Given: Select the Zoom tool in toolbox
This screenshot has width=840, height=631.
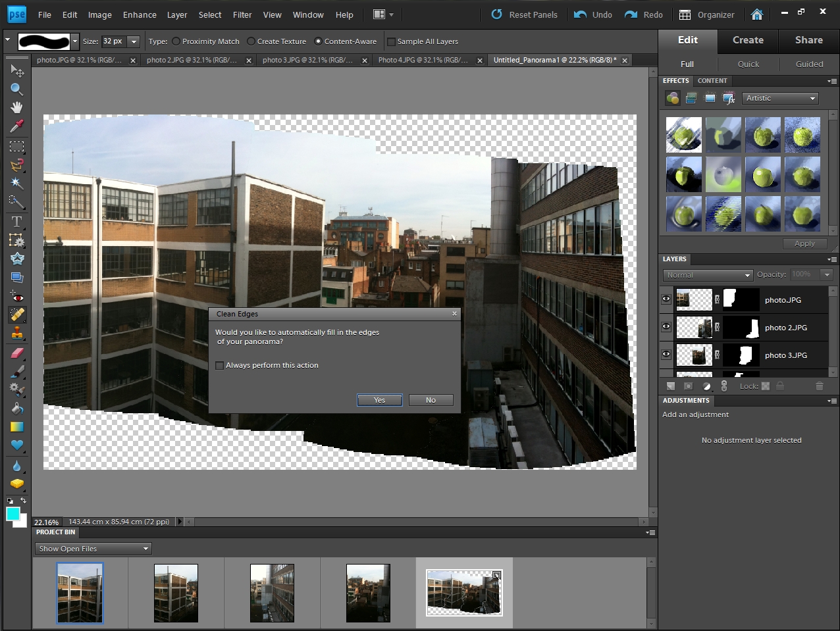Looking at the screenshot, I should pyautogui.click(x=17, y=89).
